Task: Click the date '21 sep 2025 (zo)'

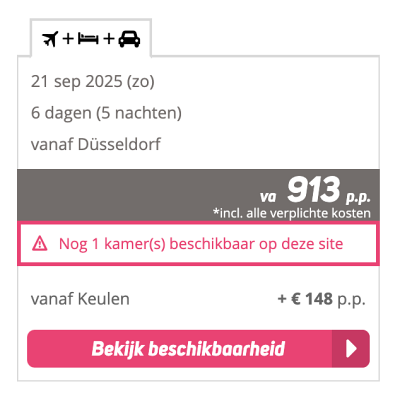Action: tap(93, 82)
